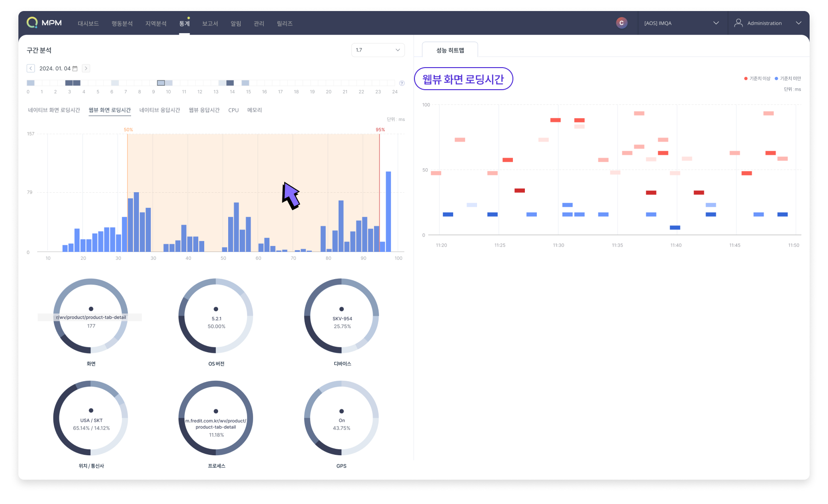Click the r/wv/product/product-tab-detail label
This screenshot has height=504, width=828.
coord(91,317)
